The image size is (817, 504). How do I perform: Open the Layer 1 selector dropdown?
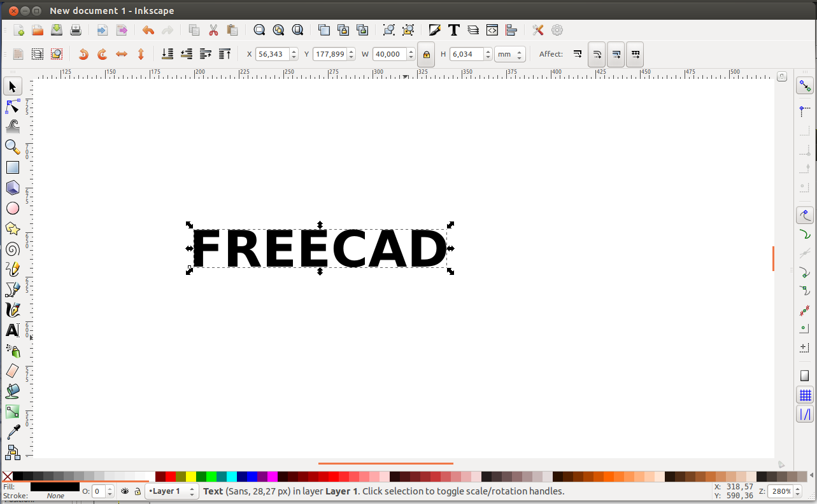click(x=172, y=491)
